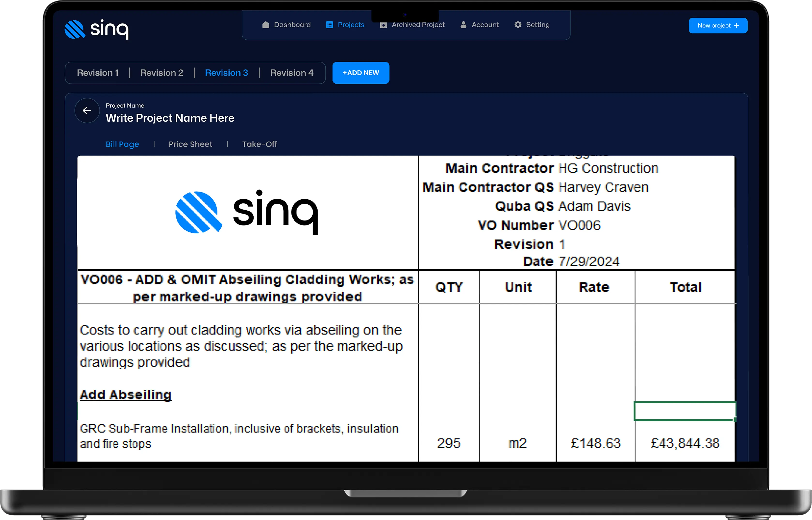This screenshot has width=812, height=520.
Task: Go back using the arrow button
Action: [x=87, y=111]
